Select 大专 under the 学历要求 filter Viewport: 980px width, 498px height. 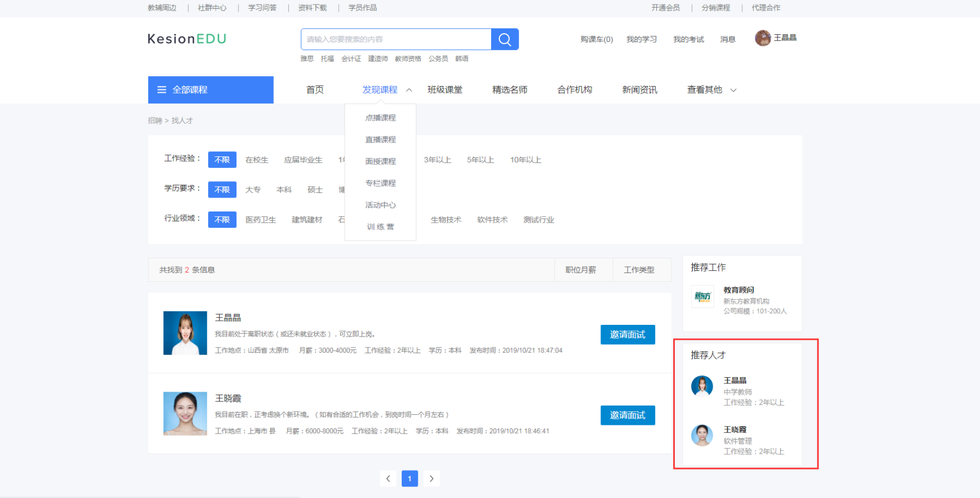[253, 190]
